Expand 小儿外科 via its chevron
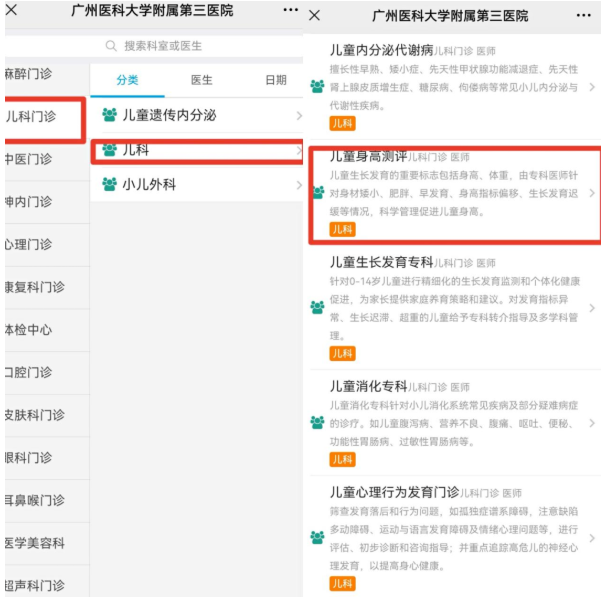 [x=299, y=185]
